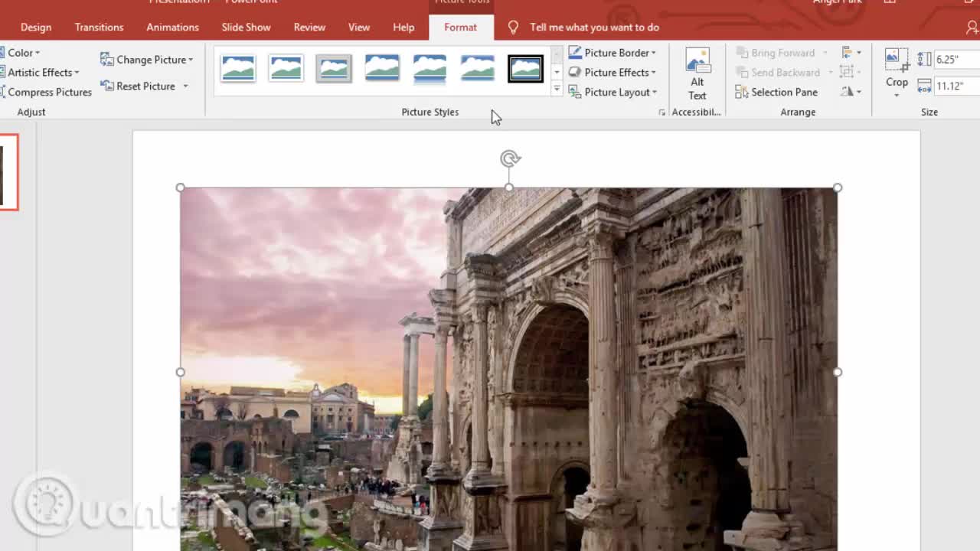Open the Rotate objects dropdown
The height and width of the screenshot is (551, 980).
coord(851,93)
